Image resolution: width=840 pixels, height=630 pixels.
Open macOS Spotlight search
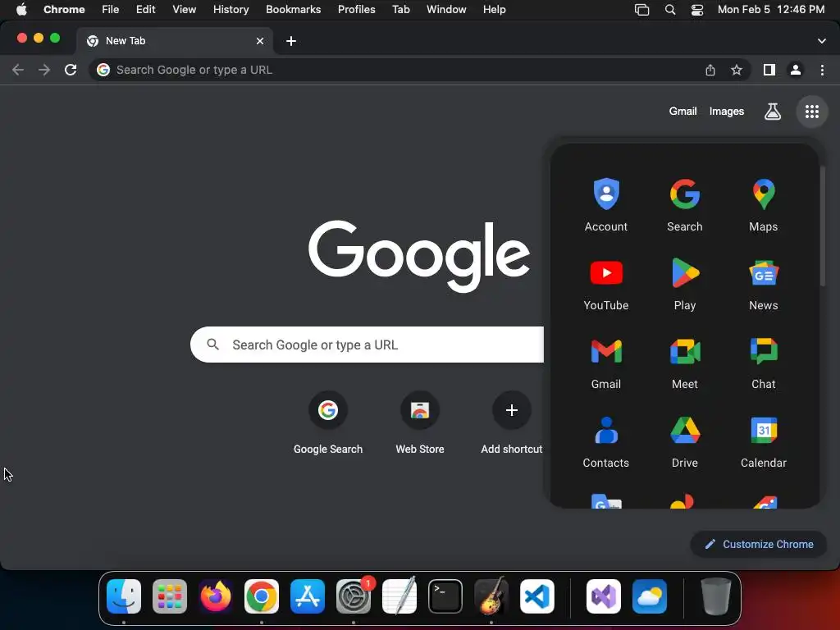[x=669, y=10]
